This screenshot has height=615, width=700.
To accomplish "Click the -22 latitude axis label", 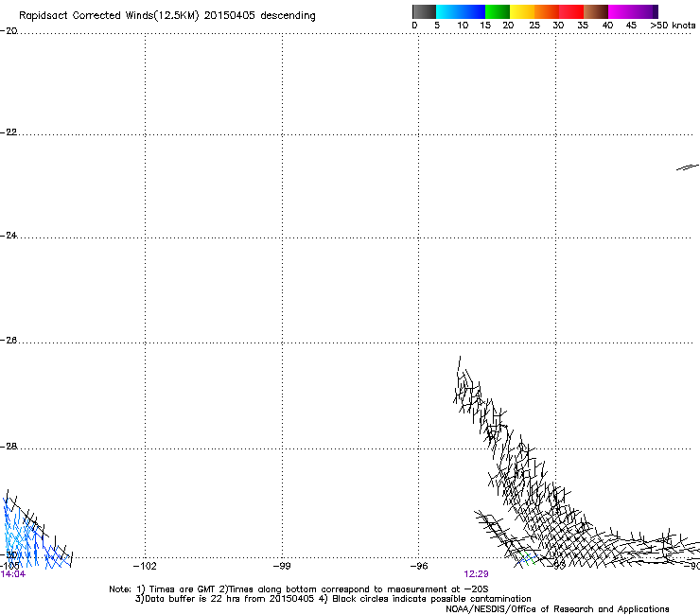I will pos(9,132).
